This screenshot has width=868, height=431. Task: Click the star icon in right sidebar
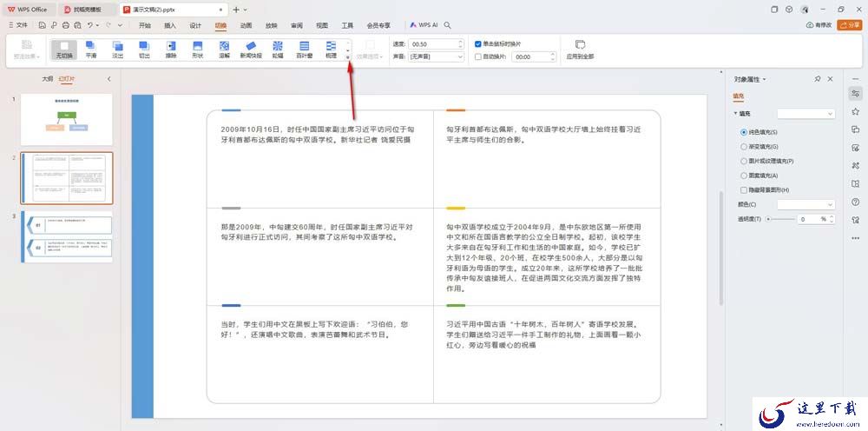click(856, 111)
